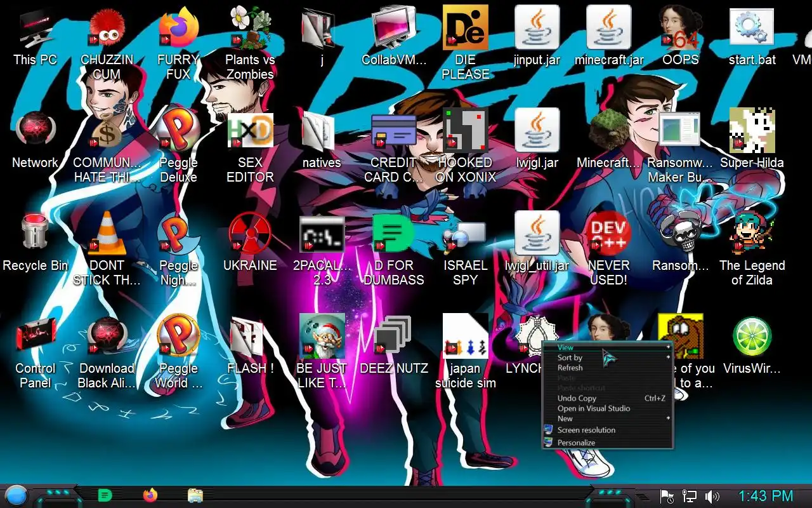This screenshot has height=508, width=812.
Task: Choose Undo Copy in the context menu
Action: coord(607,398)
